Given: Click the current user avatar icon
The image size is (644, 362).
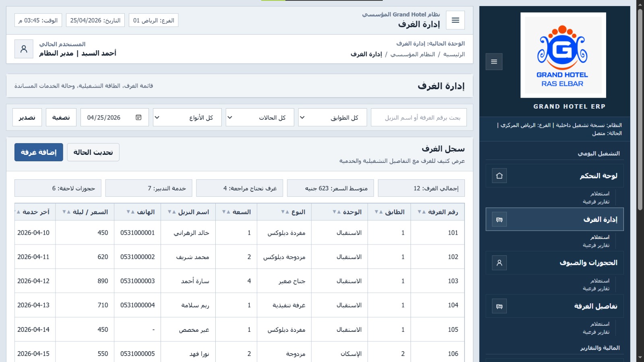Looking at the screenshot, I should pos(24,49).
